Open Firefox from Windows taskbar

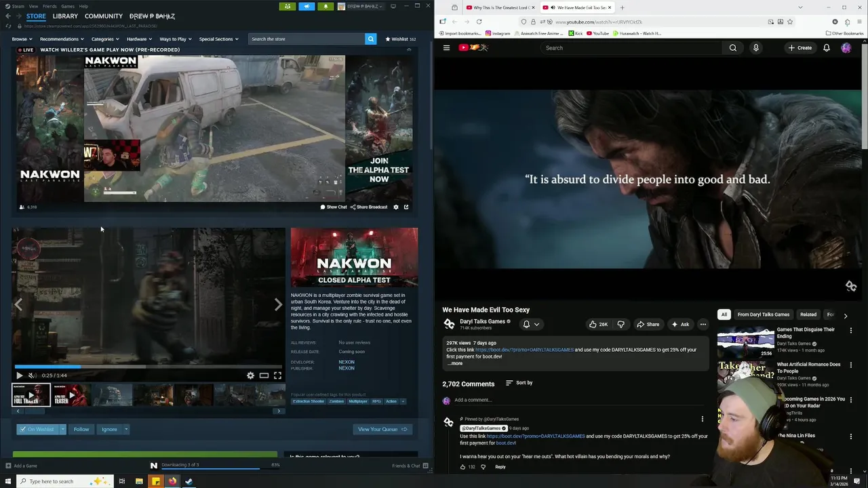[x=172, y=481]
